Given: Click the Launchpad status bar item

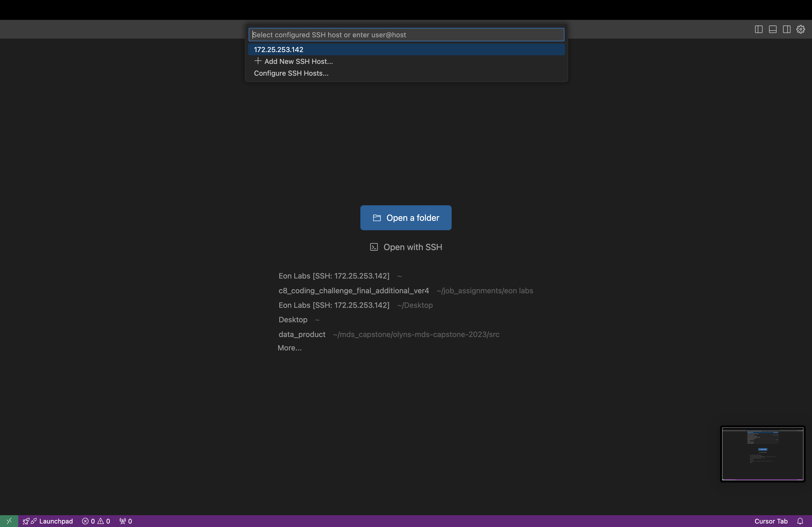Looking at the screenshot, I should click(x=48, y=521).
